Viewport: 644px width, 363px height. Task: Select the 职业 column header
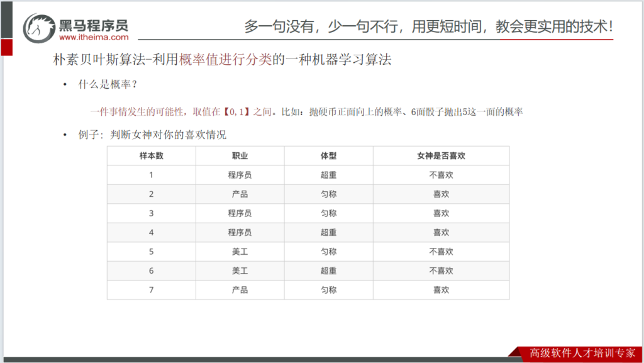click(240, 155)
